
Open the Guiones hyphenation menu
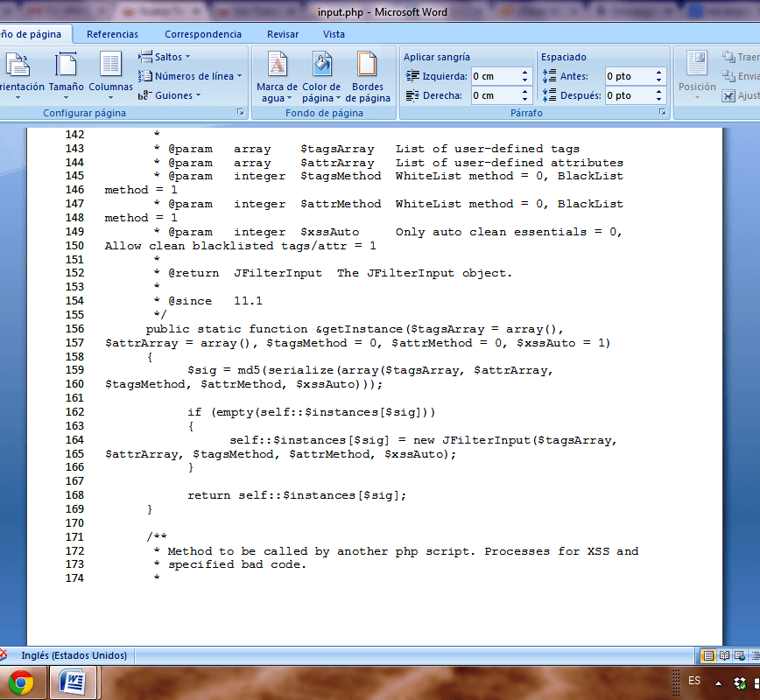point(170,95)
